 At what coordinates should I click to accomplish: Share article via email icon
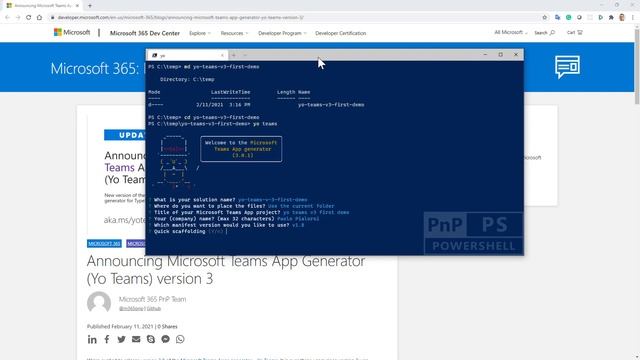[x=136, y=339]
